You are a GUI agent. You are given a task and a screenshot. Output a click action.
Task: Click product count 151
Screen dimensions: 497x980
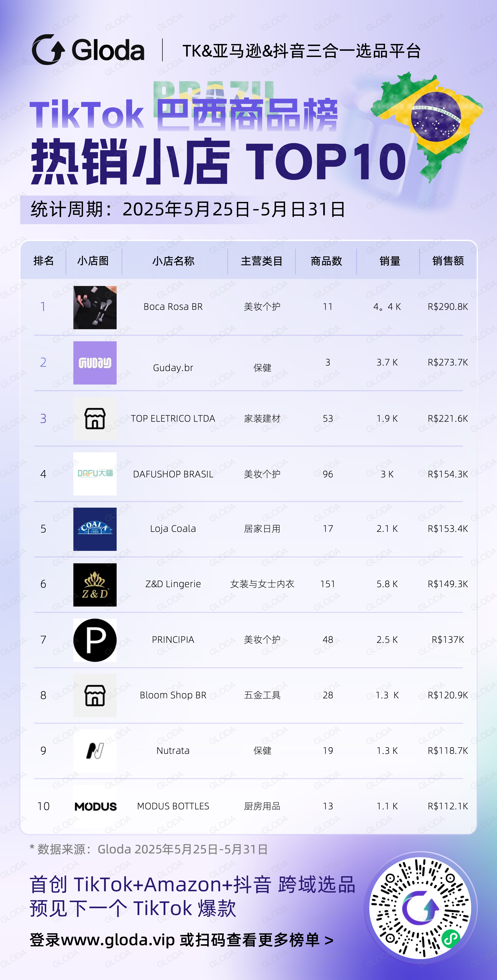click(x=328, y=584)
